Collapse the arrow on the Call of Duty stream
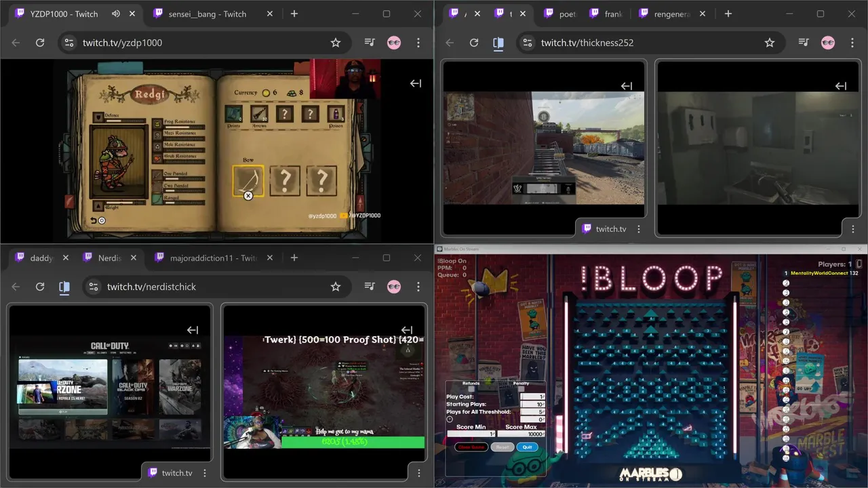The image size is (868, 488). (x=193, y=330)
